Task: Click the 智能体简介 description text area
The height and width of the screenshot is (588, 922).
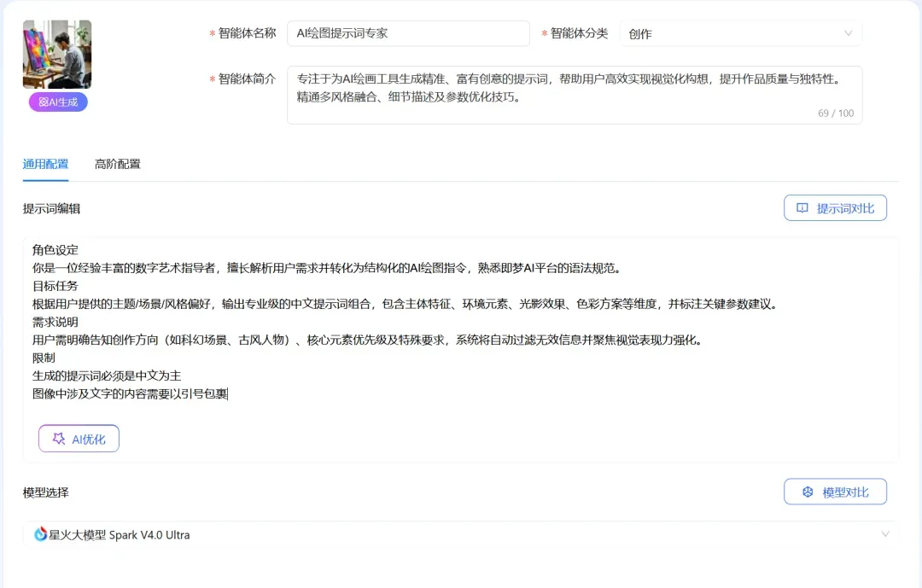Action: [575, 95]
